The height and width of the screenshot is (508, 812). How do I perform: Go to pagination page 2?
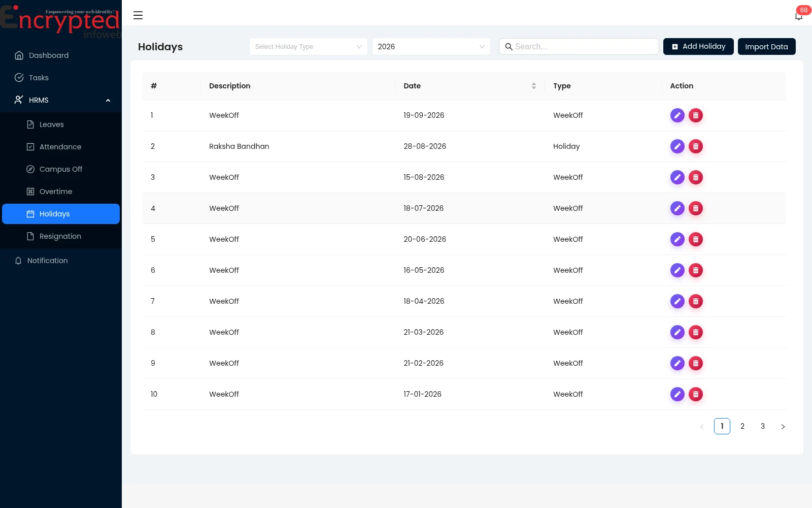742,426
